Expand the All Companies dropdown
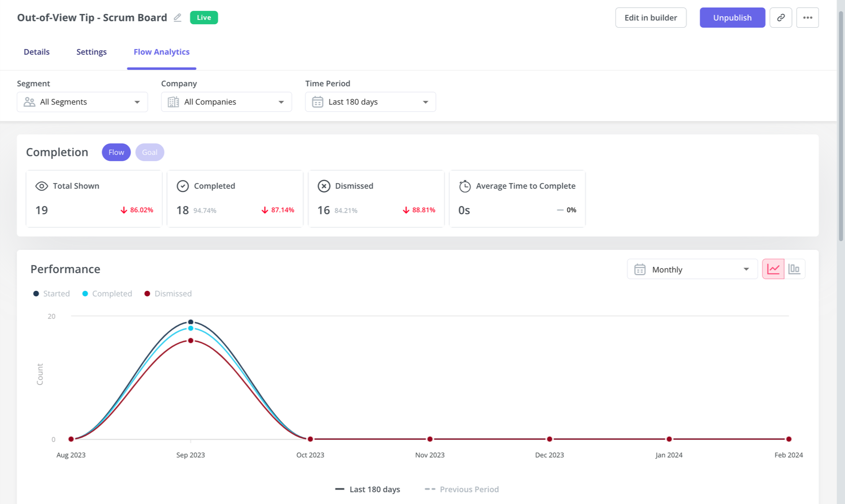This screenshot has width=845, height=504. click(226, 101)
